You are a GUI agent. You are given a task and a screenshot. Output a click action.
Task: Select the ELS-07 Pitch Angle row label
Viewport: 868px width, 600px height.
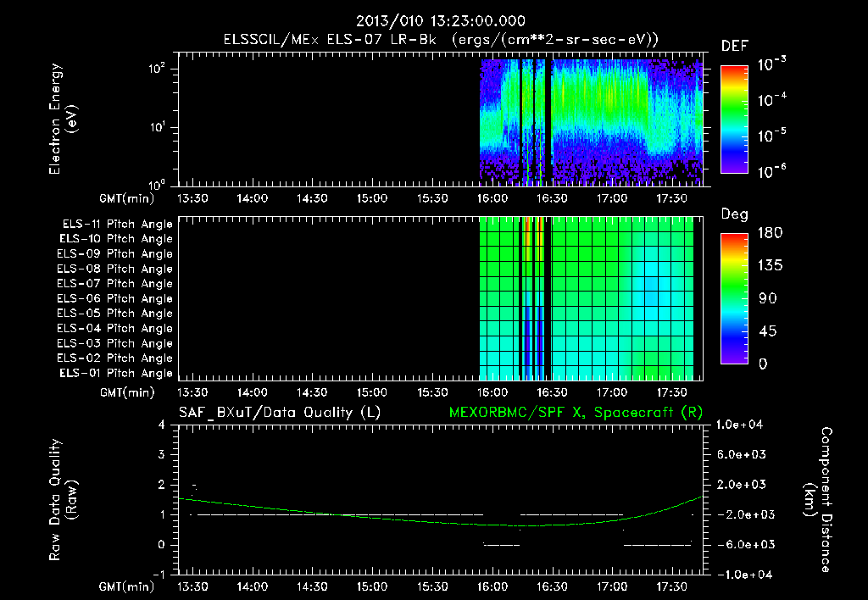114,283
